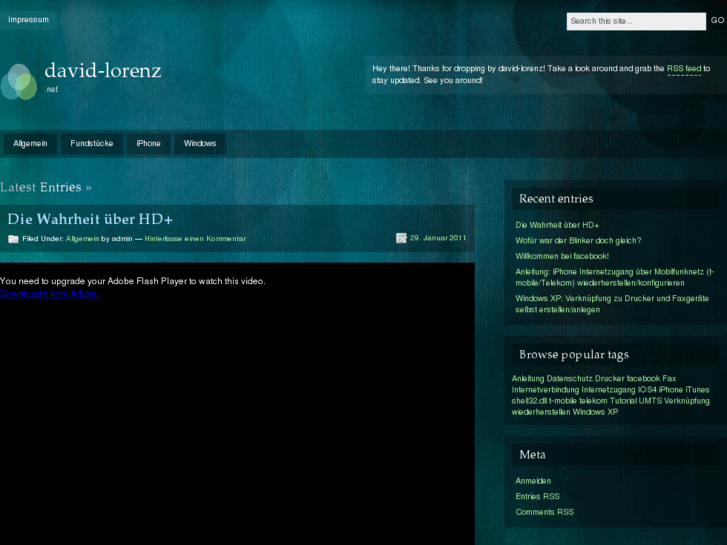Click the Windows XP tag

coord(595,412)
